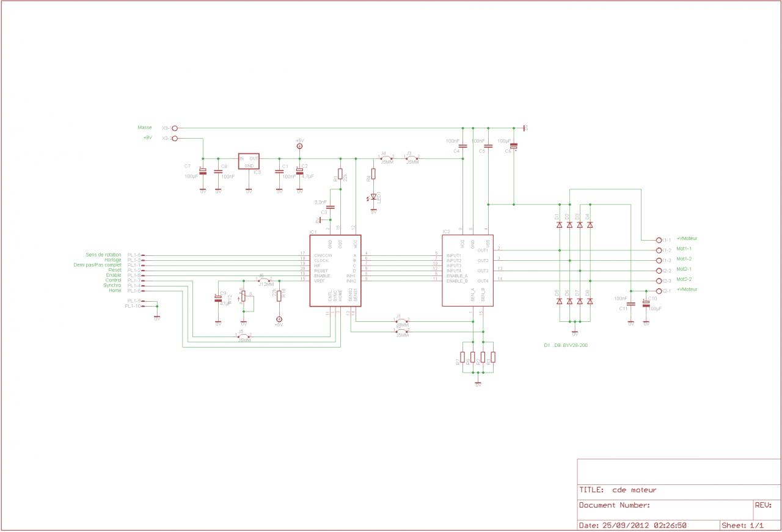Select the X1-2 connector pad
782x532 pixels.
pyautogui.click(x=659, y=250)
